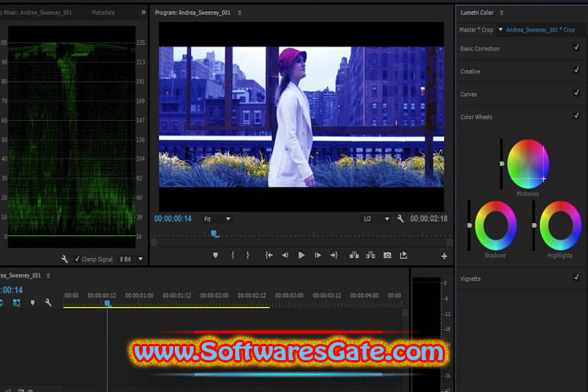The image size is (588, 392).
Task: Select Program: Andrea_Sweeney_001 tab
Action: pyautogui.click(x=193, y=13)
